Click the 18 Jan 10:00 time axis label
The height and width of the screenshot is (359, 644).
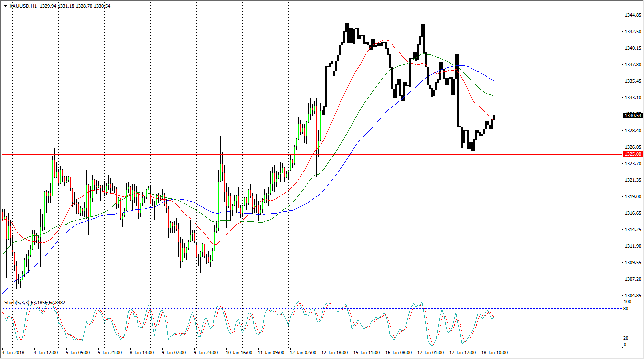pos(494,352)
